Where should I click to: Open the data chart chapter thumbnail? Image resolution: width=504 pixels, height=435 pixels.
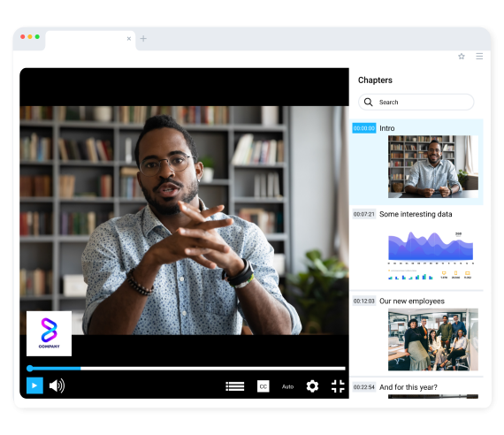431,255
